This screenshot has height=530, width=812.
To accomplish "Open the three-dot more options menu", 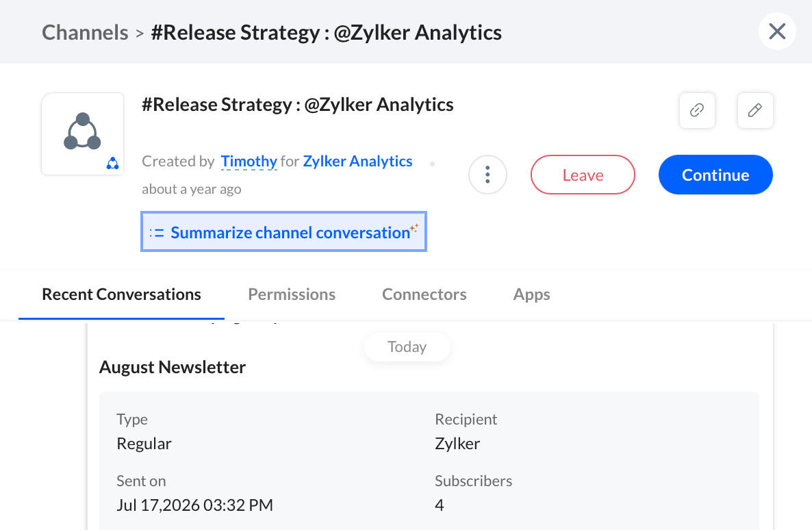I will point(487,175).
